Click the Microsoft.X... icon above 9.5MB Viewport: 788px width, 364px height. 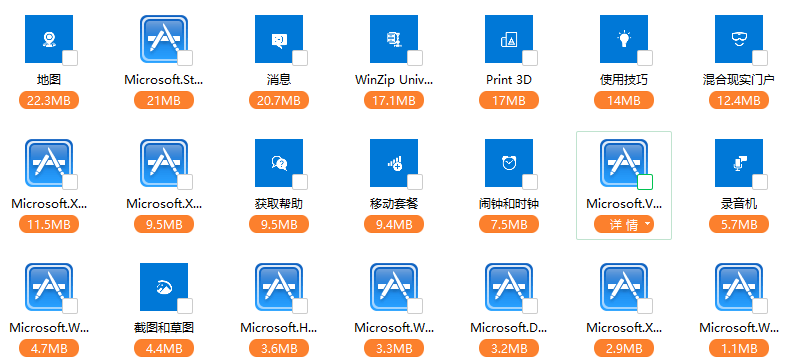164,163
